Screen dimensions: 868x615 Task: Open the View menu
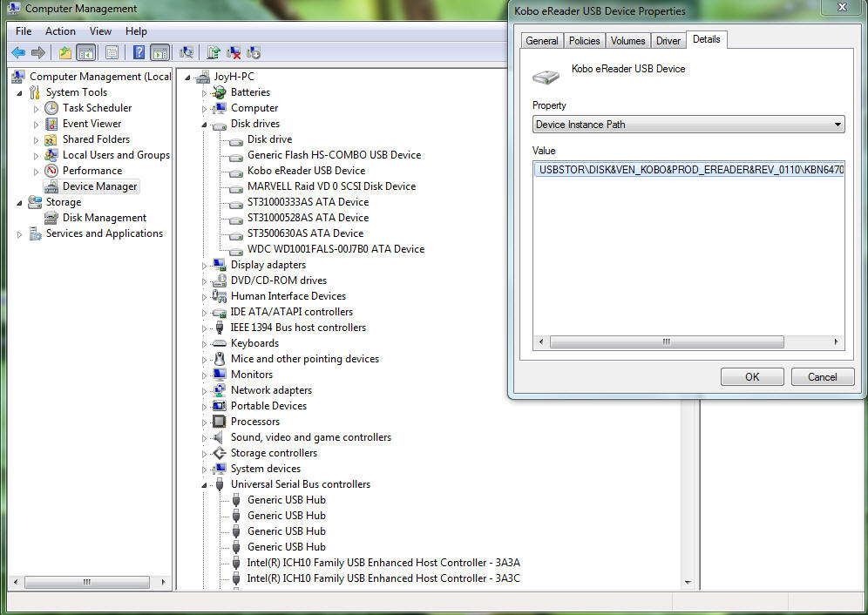pyautogui.click(x=100, y=31)
